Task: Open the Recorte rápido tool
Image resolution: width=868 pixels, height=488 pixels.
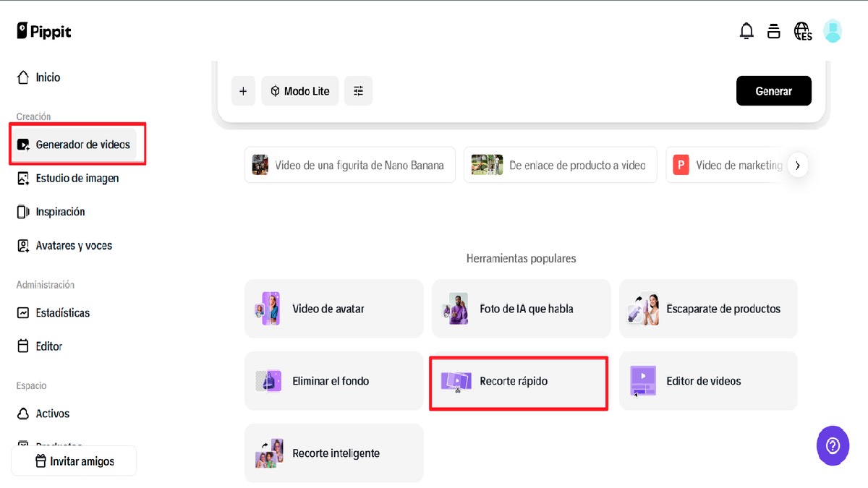Action: pos(518,382)
